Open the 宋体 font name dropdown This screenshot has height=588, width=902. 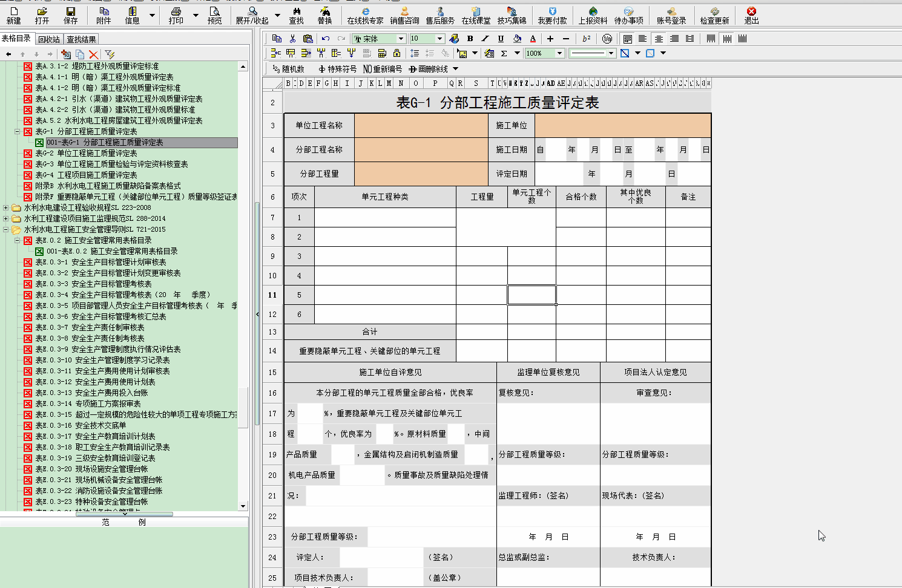400,39
